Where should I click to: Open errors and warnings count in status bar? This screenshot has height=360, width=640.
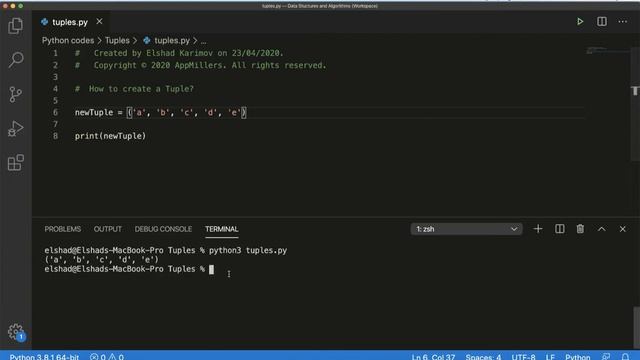pos(107,357)
